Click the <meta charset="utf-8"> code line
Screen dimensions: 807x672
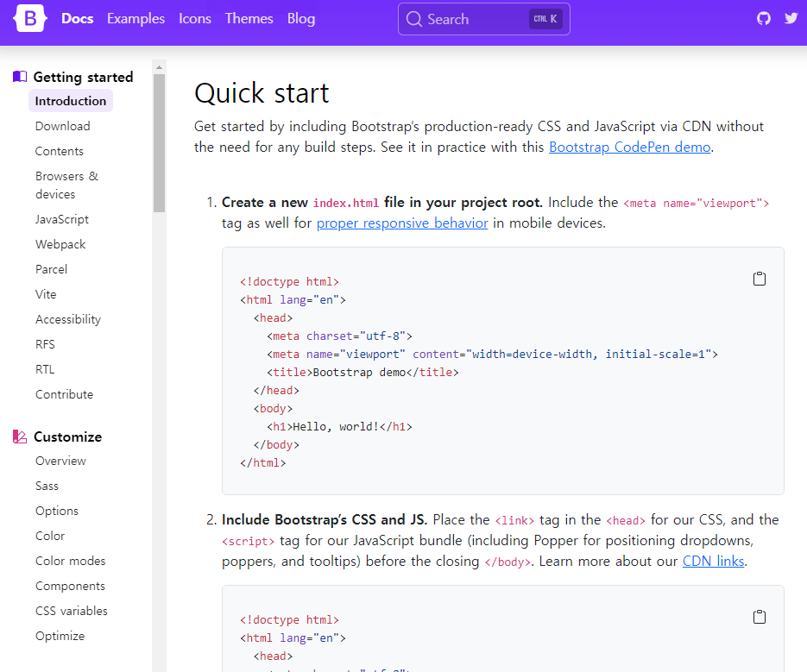coord(339,336)
